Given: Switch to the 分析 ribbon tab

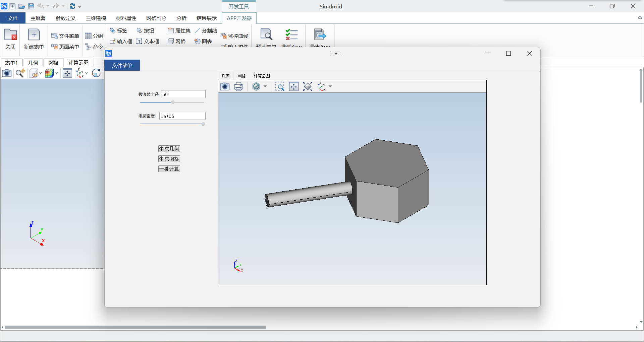Looking at the screenshot, I should [181, 18].
